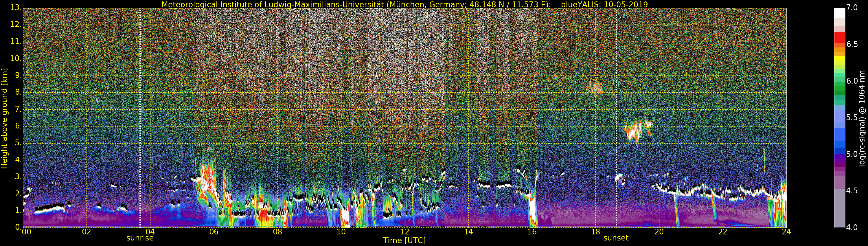
Task: Click the 'log(rc-signal) @ 1064 nm' colorbar label
Action: tap(863, 118)
